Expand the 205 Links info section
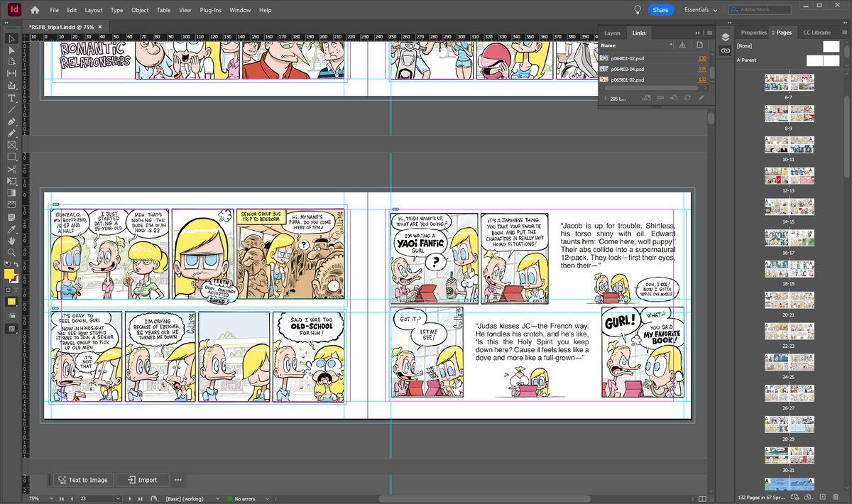Screen dimensions: 852x504 pos(606,98)
